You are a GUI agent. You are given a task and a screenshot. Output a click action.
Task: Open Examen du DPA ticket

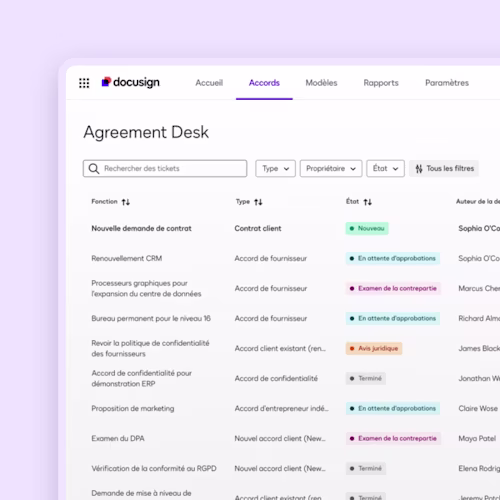pyautogui.click(x=118, y=438)
